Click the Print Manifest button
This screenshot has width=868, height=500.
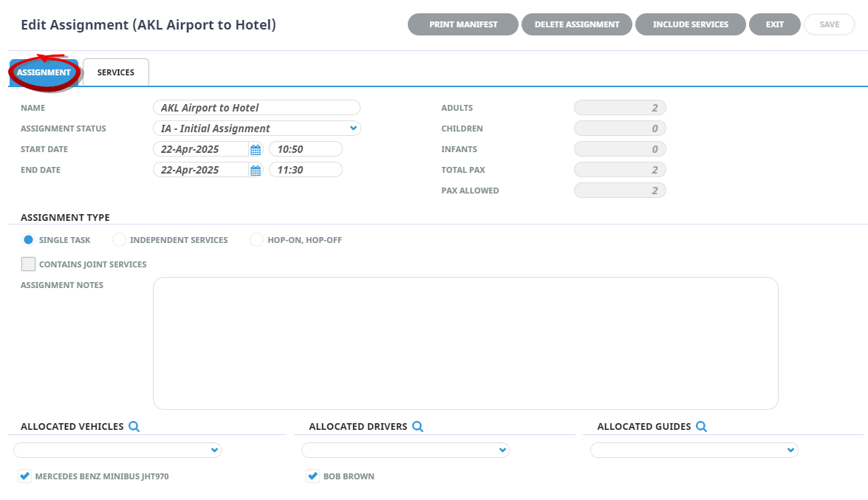(463, 24)
